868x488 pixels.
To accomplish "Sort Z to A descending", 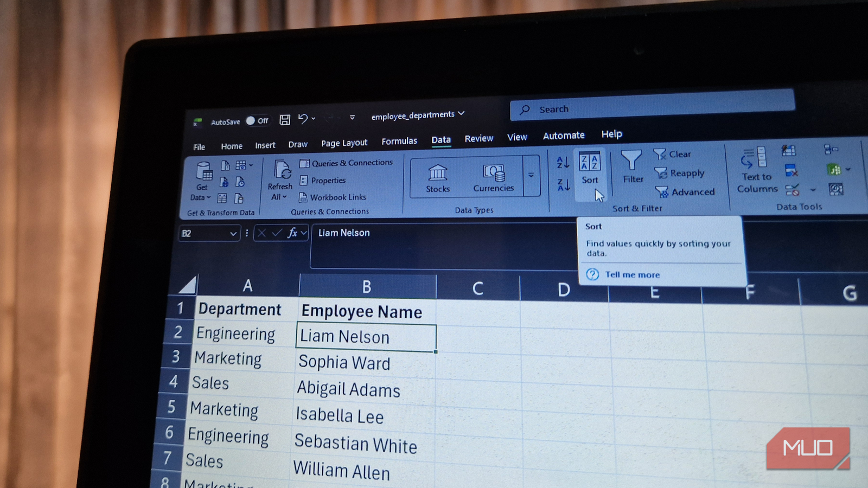I will click(564, 185).
